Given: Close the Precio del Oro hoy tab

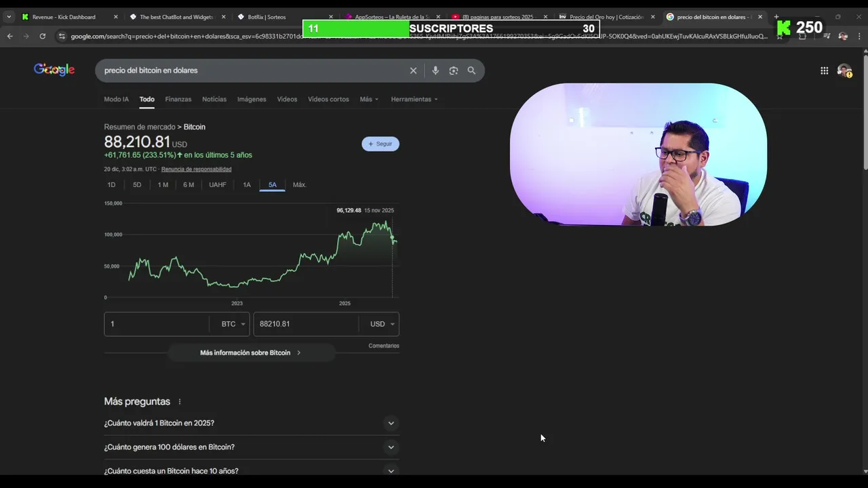Looking at the screenshot, I should point(653,17).
